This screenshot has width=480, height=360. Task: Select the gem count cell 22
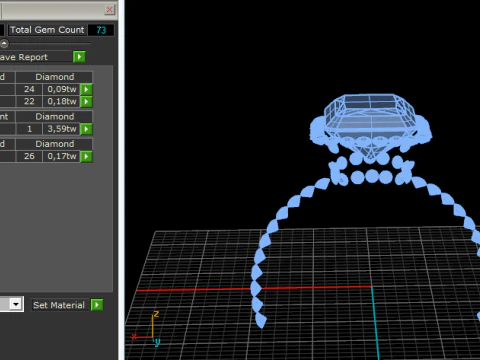click(29, 101)
